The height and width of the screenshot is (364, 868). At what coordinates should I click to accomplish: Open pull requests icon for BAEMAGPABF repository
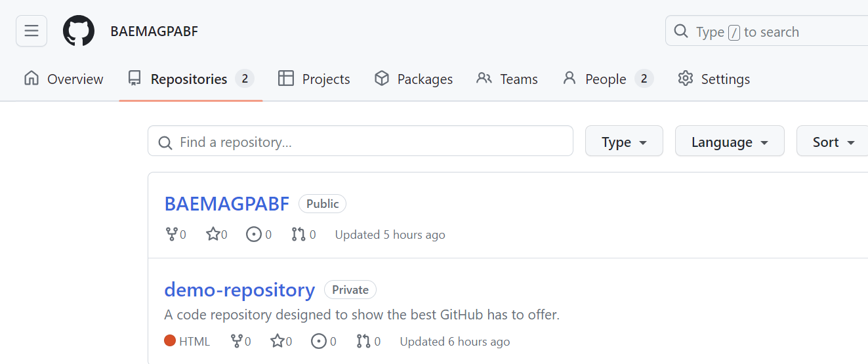[299, 234]
